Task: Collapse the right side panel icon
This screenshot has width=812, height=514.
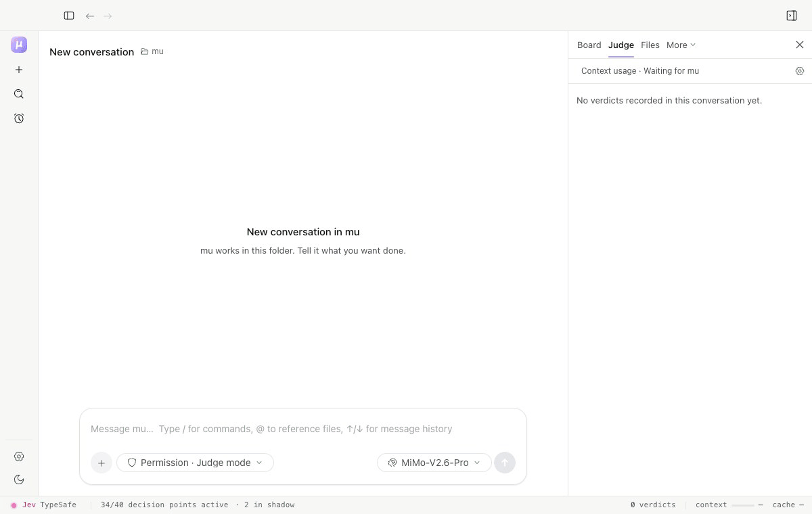Action: (x=792, y=16)
